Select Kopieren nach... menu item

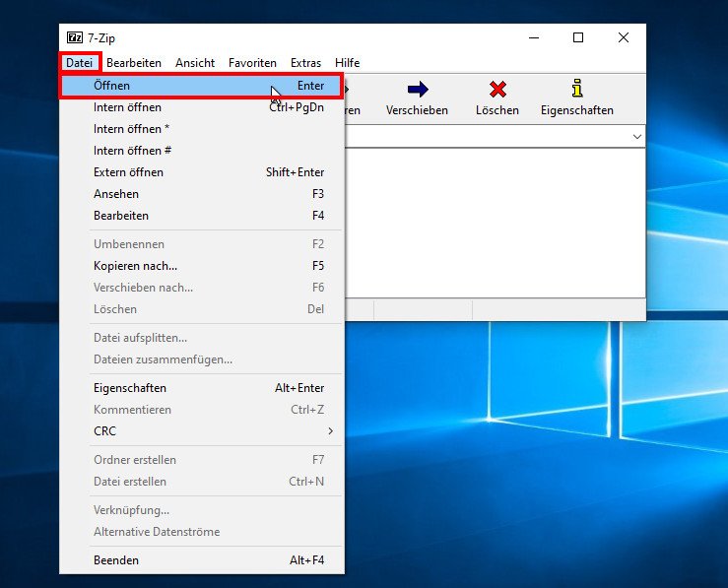135,266
